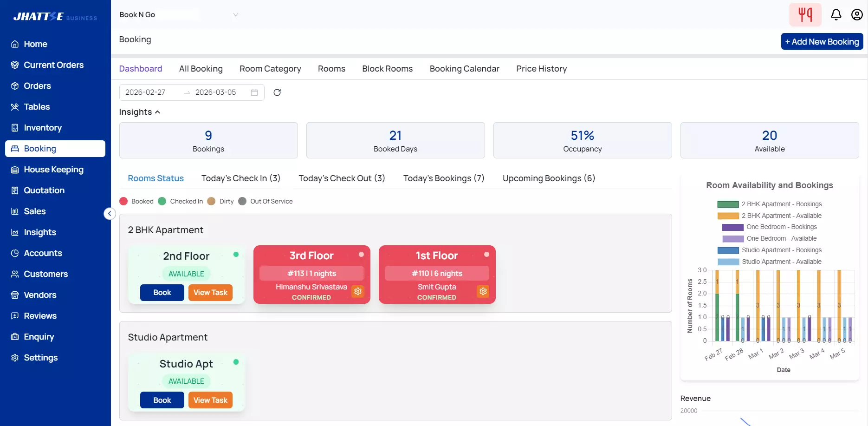Open the notification bell
The image size is (868, 426).
click(x=836, y=14)
